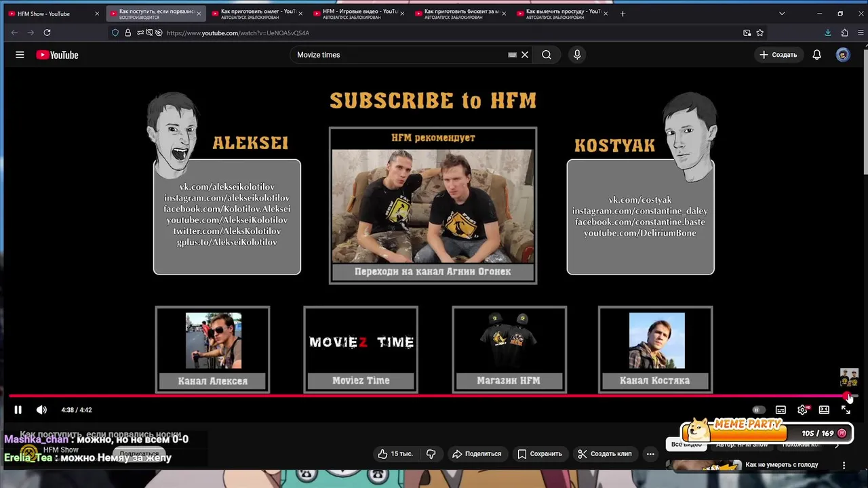Reload the page
Image resolution: width=868 pixels, height=488 pixels.
click(x=47, y=33)
